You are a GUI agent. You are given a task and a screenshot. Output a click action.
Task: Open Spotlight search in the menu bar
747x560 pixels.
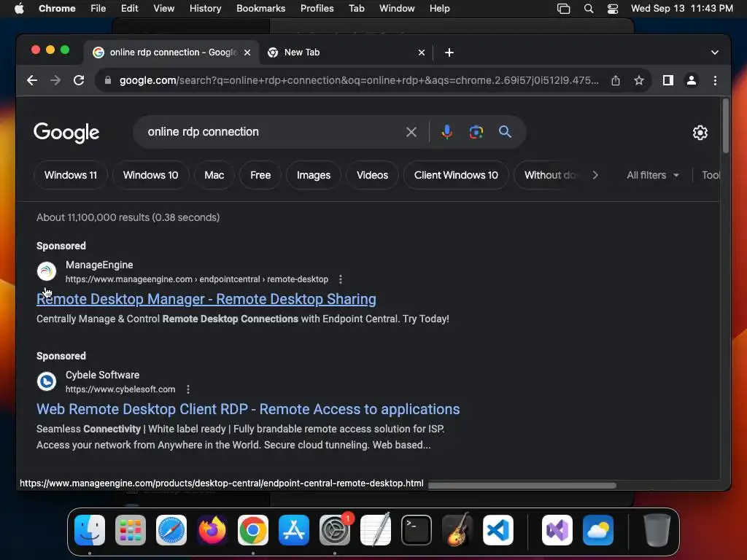point(589,9)
